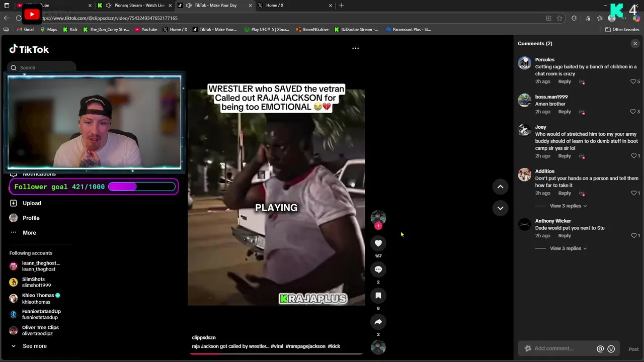
Task: Like boss.man1999's comment
Action: pos(633,112)
